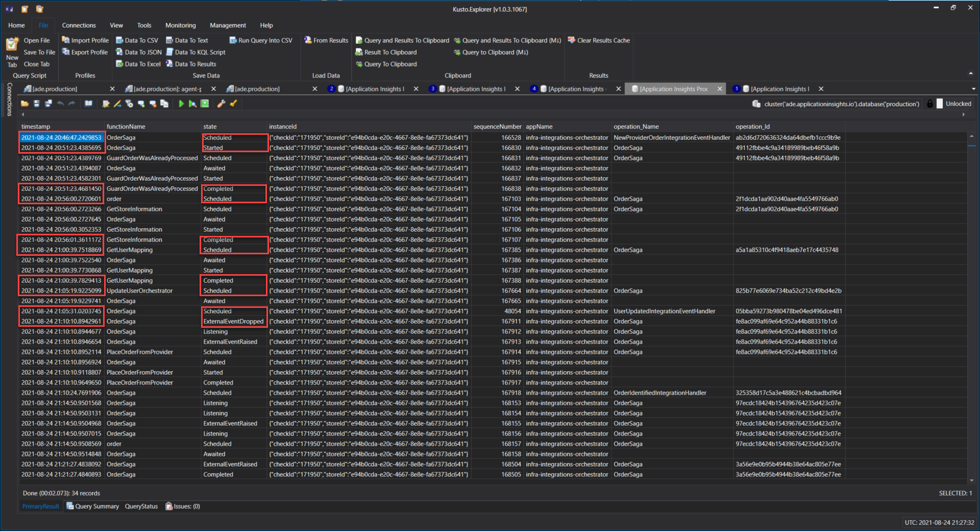Open a query file using the folder icon
Screen dimensions: 980x531
pyautogui.click(x=24, y=104)
